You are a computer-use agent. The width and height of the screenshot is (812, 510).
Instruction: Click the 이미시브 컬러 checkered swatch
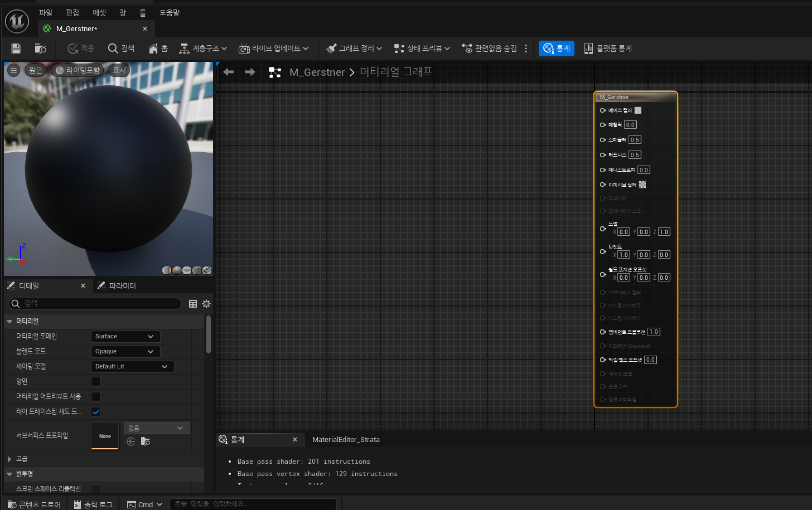(642, 184)
